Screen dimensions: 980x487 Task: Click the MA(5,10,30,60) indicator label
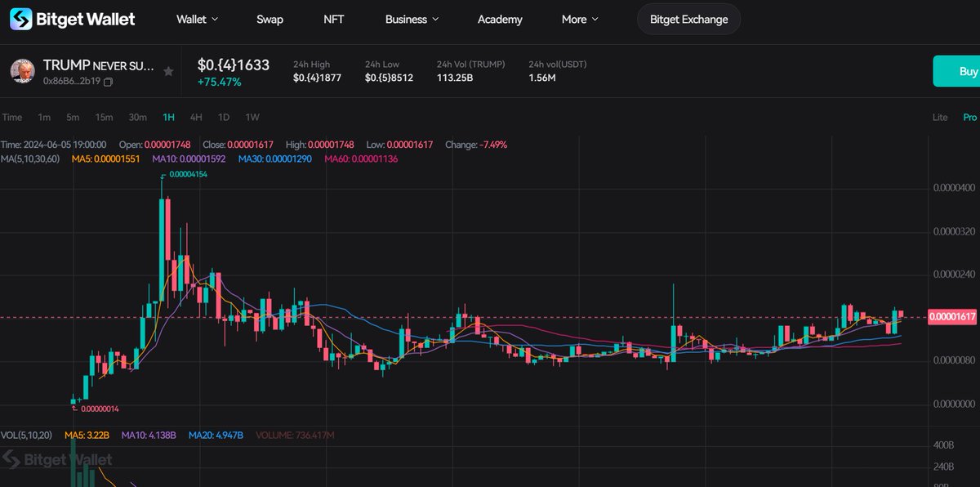coord(31,158)
